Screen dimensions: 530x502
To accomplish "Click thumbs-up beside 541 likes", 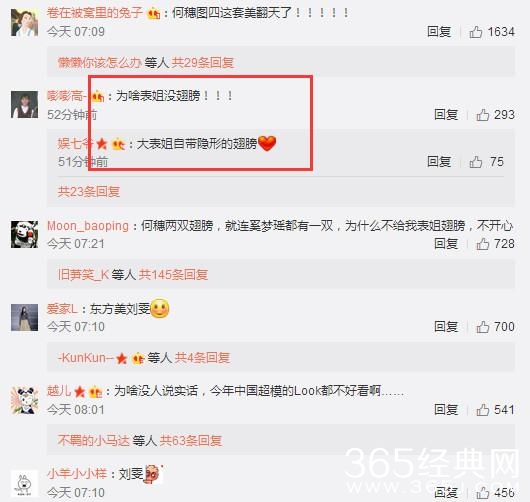I will [483, 410].
